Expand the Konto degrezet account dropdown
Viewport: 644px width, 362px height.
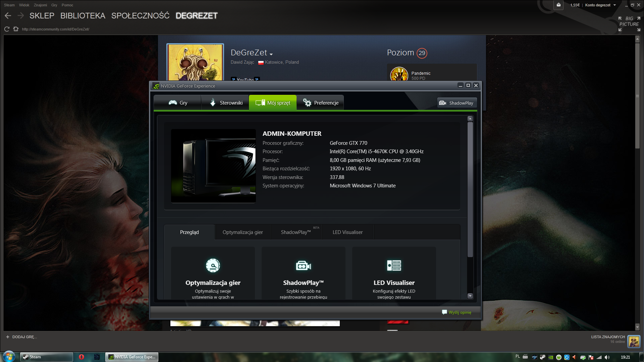coord(600,5)
